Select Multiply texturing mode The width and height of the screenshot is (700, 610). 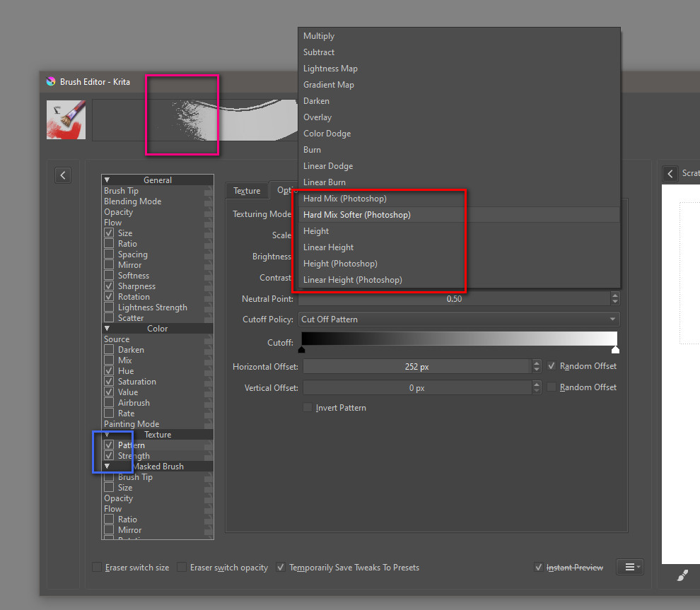point(459,36)
